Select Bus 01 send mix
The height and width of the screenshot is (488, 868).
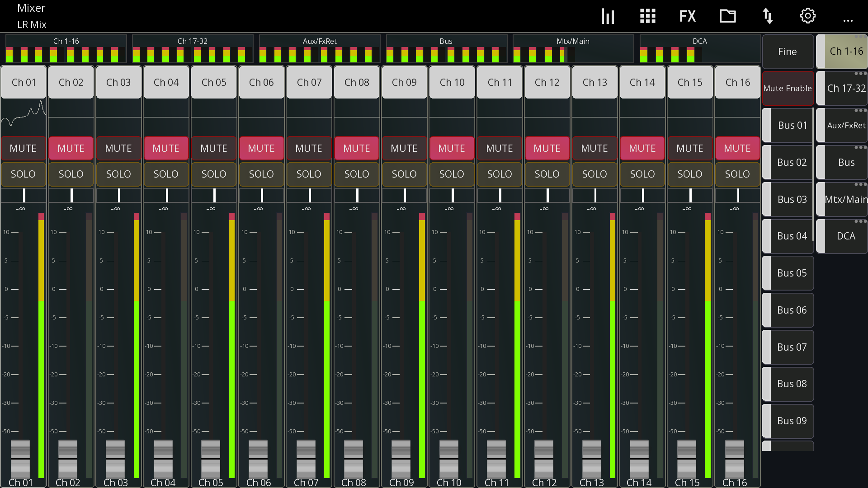[788, 125]
